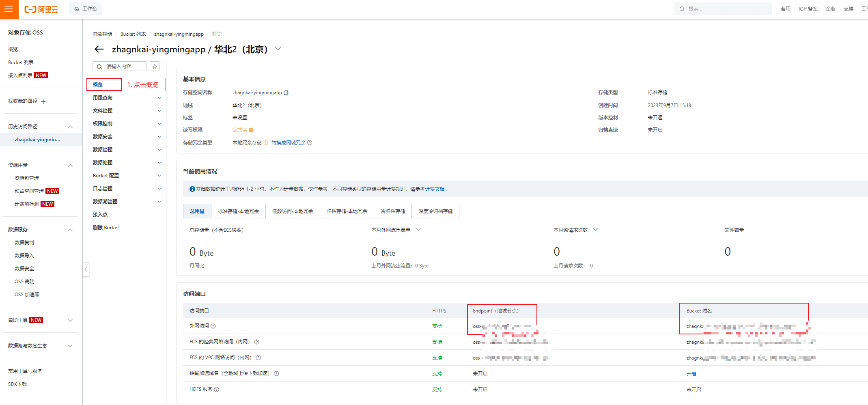Viewport: 868px width, 405px height.
Task: Open the 接入点 menu item
Action: 100,215
